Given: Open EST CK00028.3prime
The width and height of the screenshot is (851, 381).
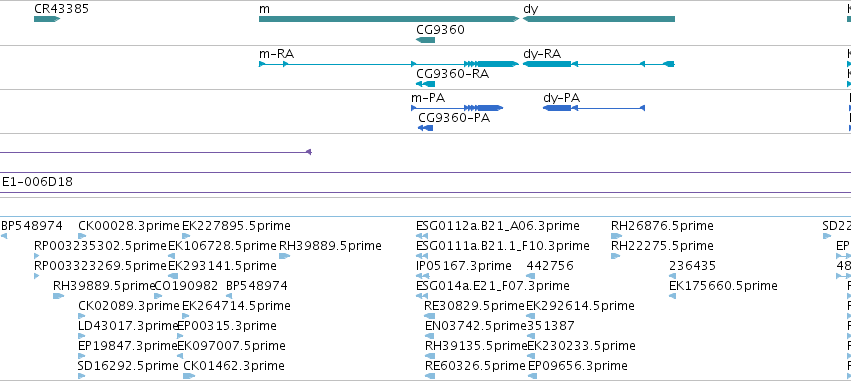Looking at the screenshot, I should pos(129,226).
